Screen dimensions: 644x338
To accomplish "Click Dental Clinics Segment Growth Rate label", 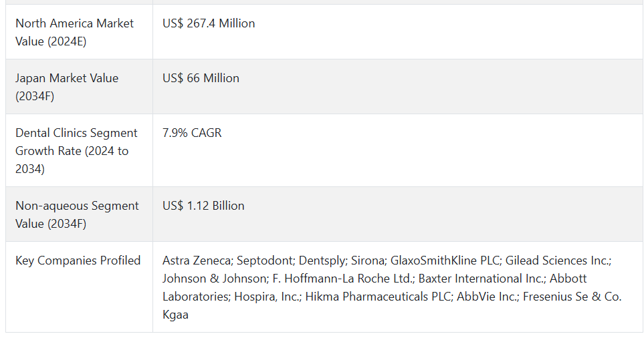I will pyautogui.click(x=76, y=150).
